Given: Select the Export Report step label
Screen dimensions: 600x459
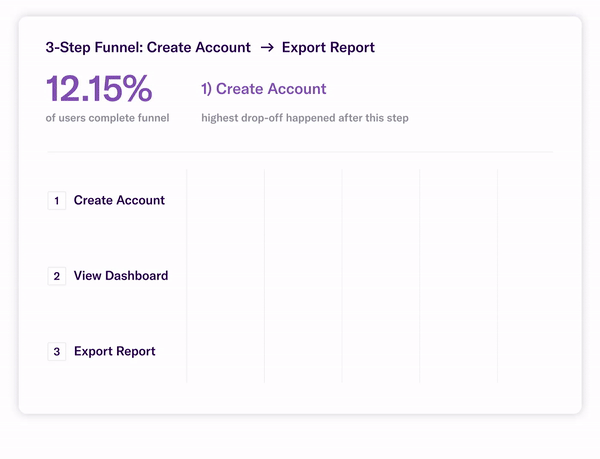Looking at the screenshot, I should pyautogui.click(x=115, y=352).
